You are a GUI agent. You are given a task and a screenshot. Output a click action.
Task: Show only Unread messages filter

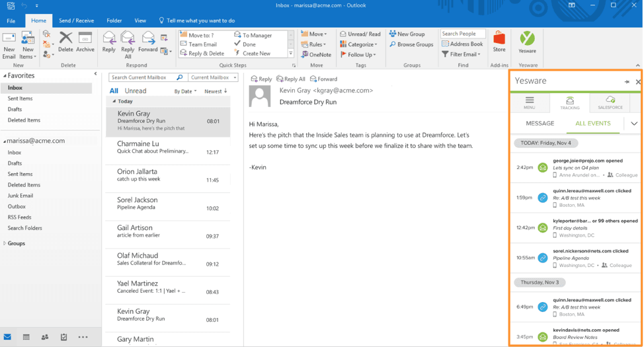point(136,91)
